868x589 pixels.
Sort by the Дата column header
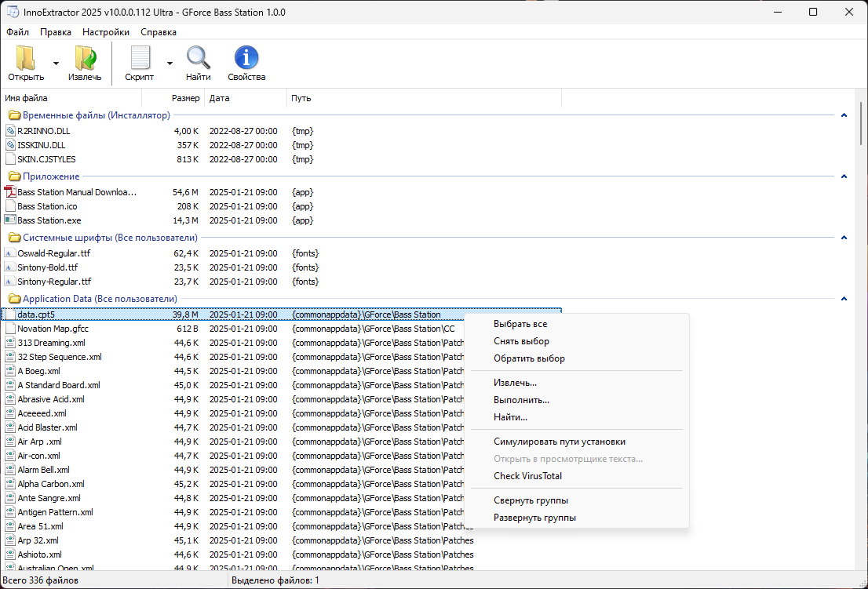[246, 98]
